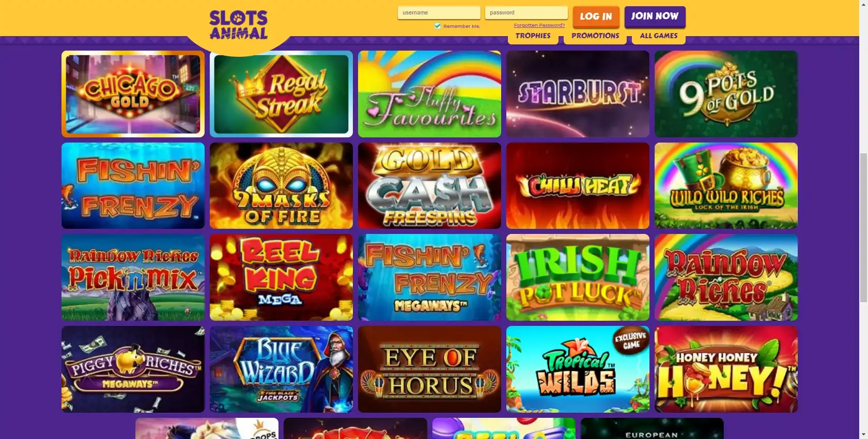Image resolution: width=868 pixels, height=439 pixels.
Task: Follow the Forgotten Password link
Action: click(x=539, y=25)
